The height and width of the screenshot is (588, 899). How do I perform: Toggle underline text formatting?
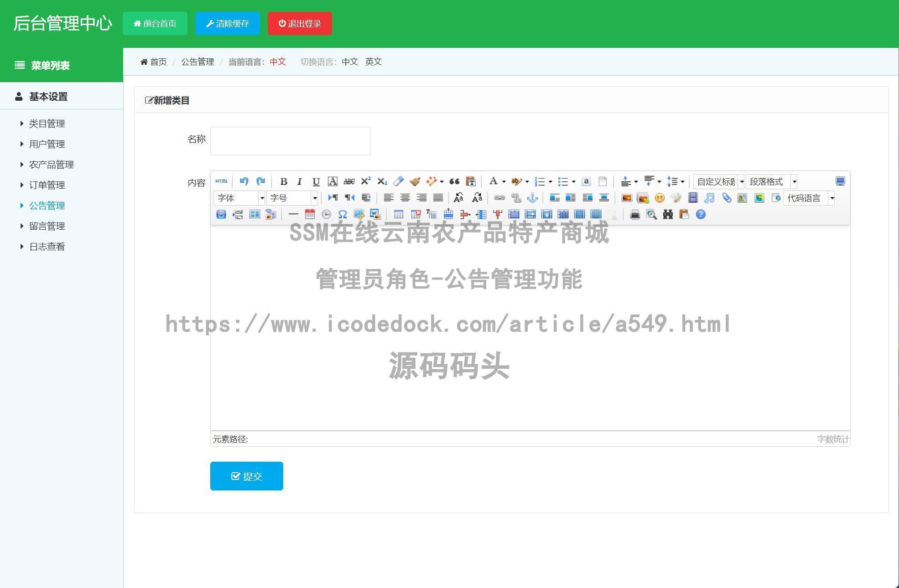point(316,181)
